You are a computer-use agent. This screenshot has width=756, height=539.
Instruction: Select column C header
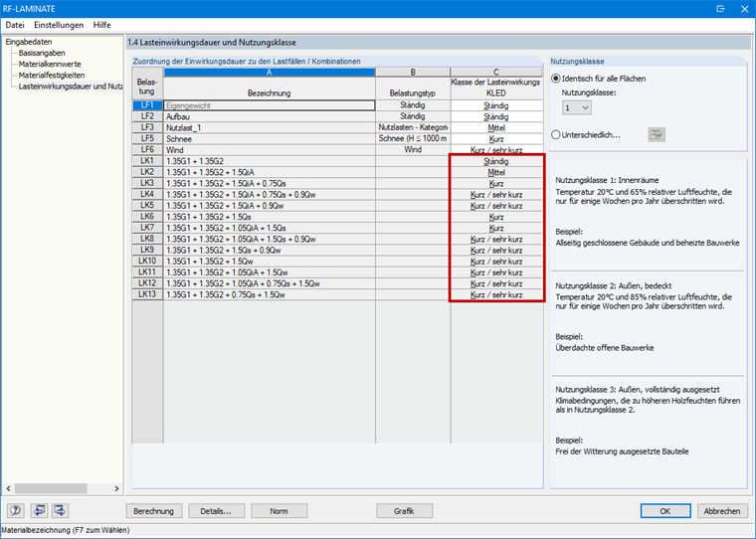(x=496, y=73)
